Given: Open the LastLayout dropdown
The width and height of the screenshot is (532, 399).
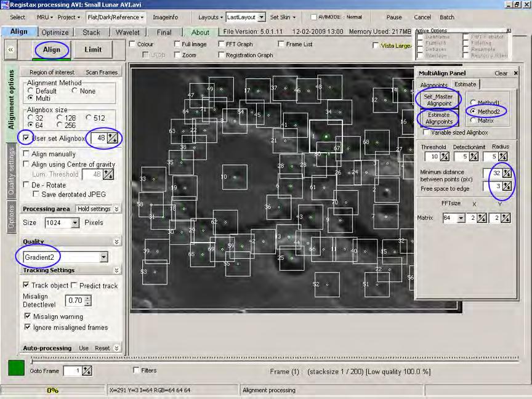Looking at the screenshot, I should point(262,17).
